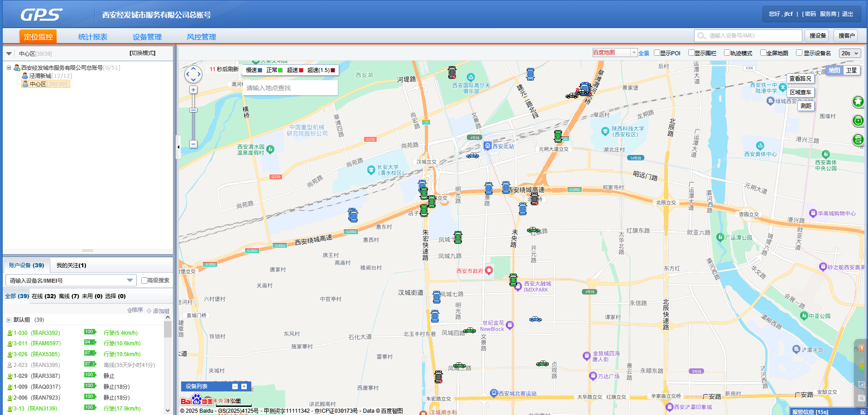Minimize the 设备列表 panel
Image resolution: width=868 pixels, height=415 pixels.
(x=235, y=386)
